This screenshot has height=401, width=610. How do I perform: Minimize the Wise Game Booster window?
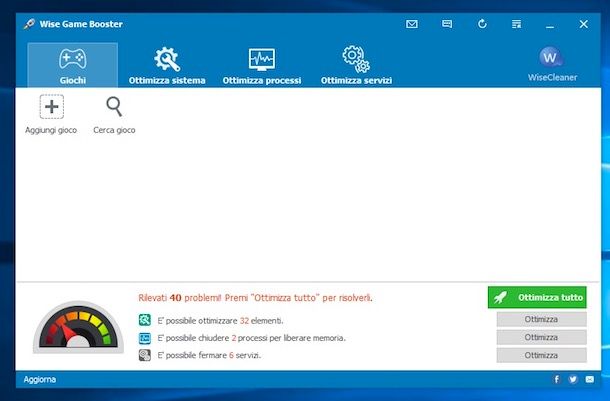point(550,26)
